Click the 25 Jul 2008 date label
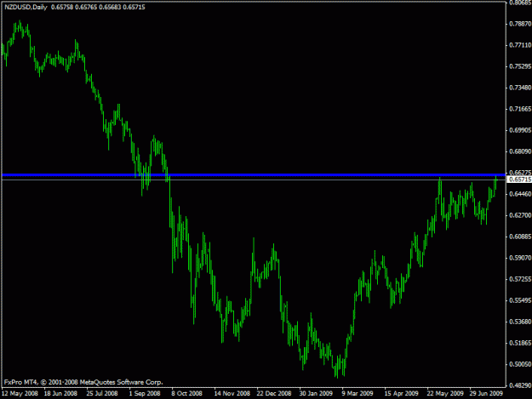Image resolution: width=532 pixels, height=399 pixels. (102, 394)
